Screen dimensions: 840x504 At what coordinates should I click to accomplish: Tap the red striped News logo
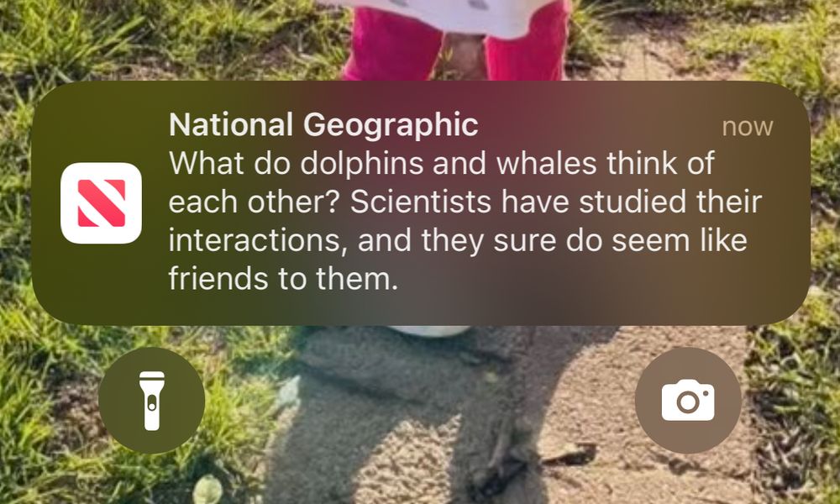click(x=102, y=203)
